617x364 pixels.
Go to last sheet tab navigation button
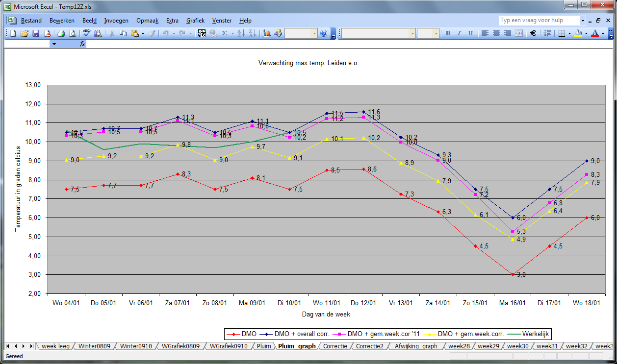tap(31, 346)
